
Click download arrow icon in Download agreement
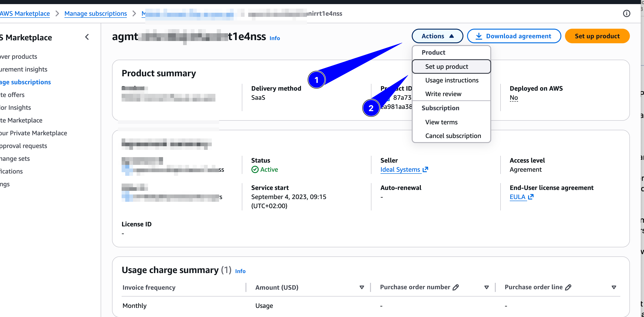(478, 36)
